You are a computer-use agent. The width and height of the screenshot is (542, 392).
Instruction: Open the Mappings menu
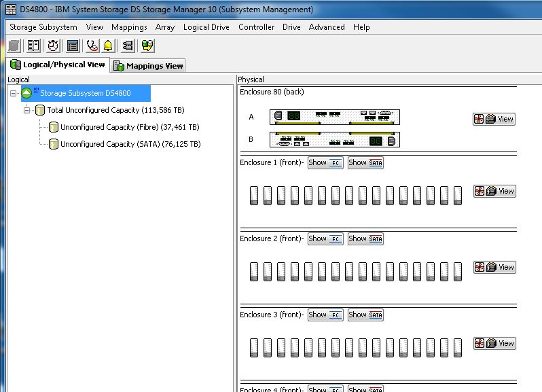pos(129,27)
